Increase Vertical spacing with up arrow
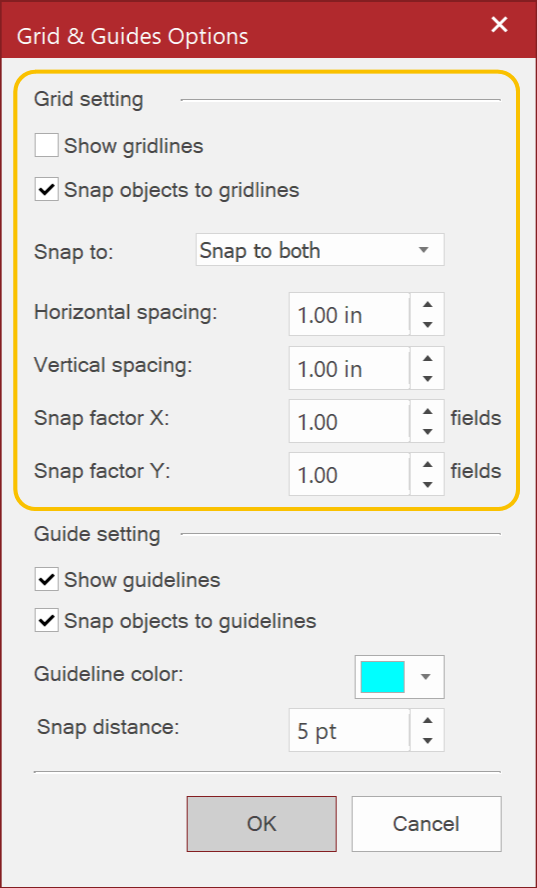This screenshot has width=537, height=888. pos(428,358)
